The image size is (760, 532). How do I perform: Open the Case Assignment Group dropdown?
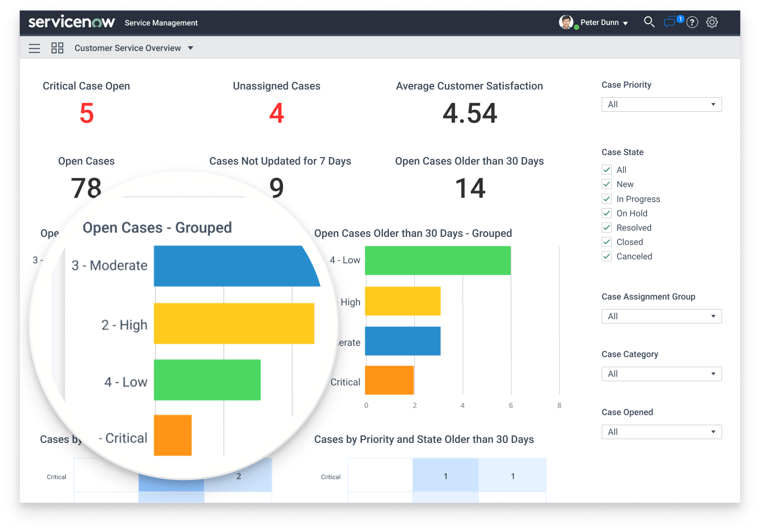[x=661, y=316]
